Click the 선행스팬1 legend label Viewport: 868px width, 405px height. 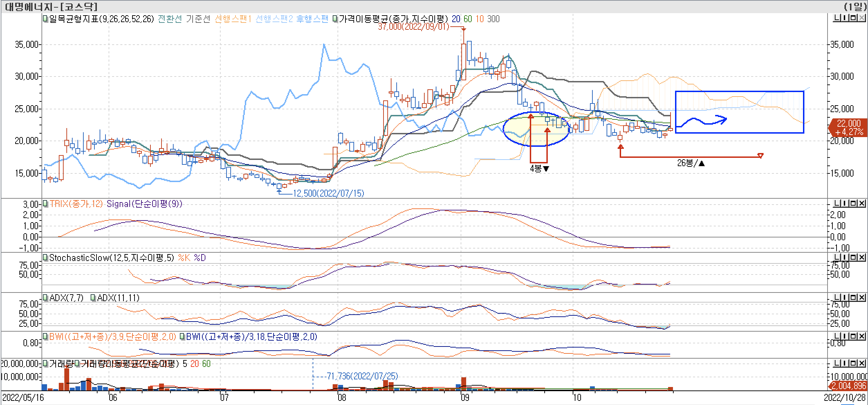(x=233, y=19)
